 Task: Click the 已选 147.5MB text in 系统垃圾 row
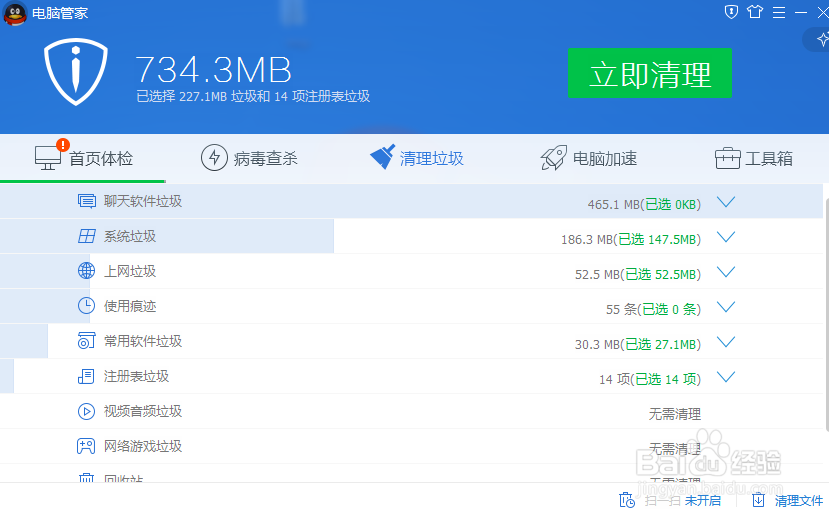click(657, 239)
